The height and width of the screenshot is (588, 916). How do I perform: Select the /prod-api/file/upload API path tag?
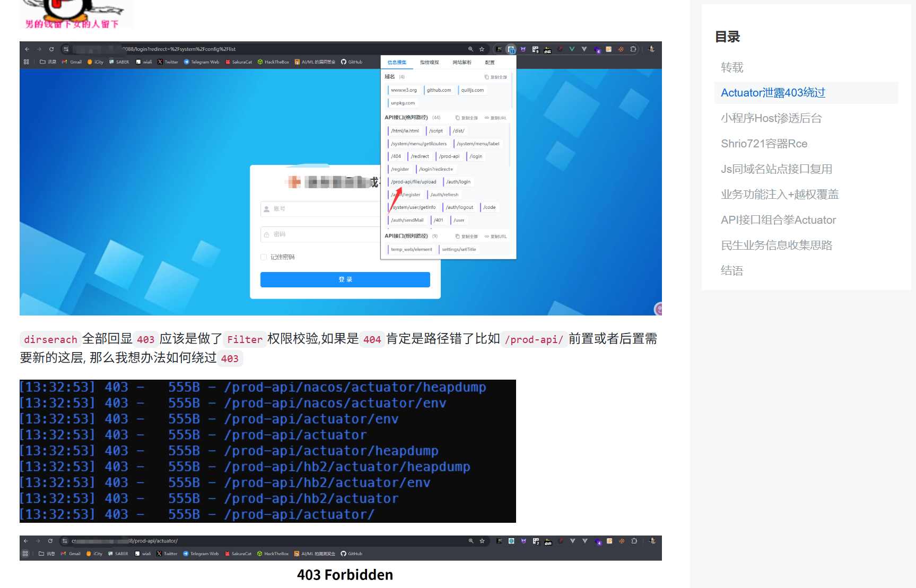pos(413,182)
